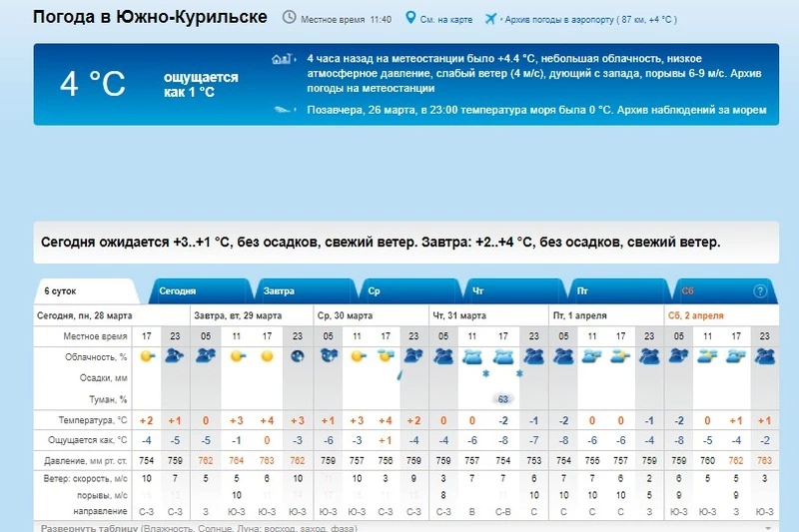Open the help question mark icon
The width and height of the screenshot is (799, 532).
(760, 291)
